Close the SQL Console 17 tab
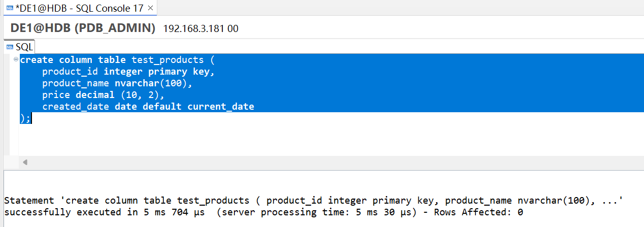 [x=150, y=8]
